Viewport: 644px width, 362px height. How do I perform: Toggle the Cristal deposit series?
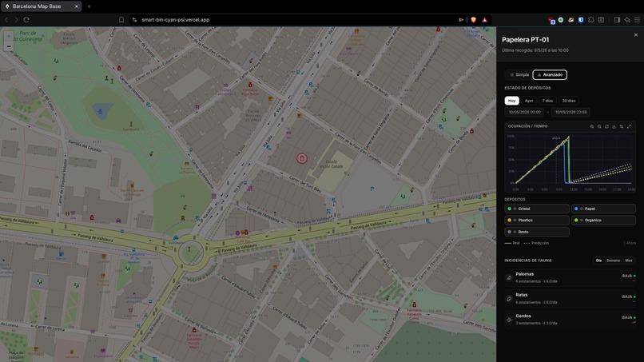coord(537,209)
